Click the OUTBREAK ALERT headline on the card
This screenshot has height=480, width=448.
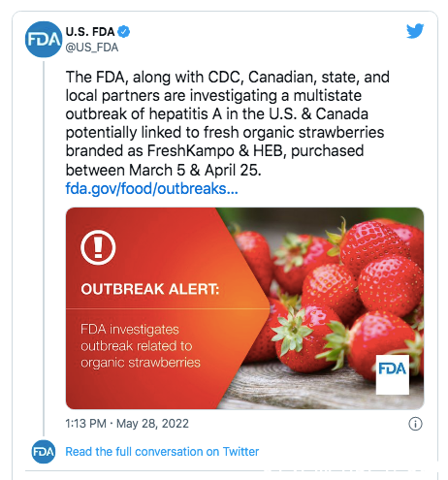pos(150,289)
